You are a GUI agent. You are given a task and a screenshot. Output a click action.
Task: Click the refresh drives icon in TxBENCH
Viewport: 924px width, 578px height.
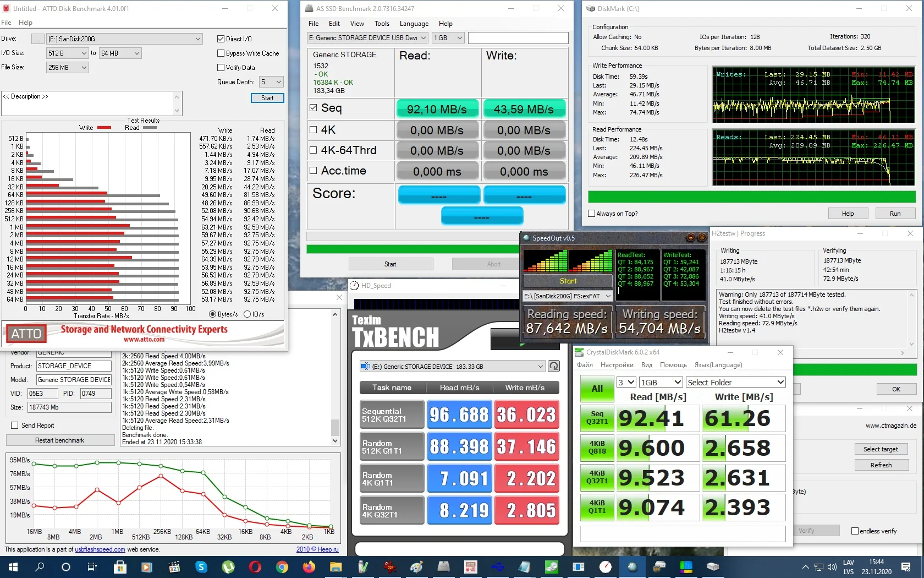[x=554, y=366]
